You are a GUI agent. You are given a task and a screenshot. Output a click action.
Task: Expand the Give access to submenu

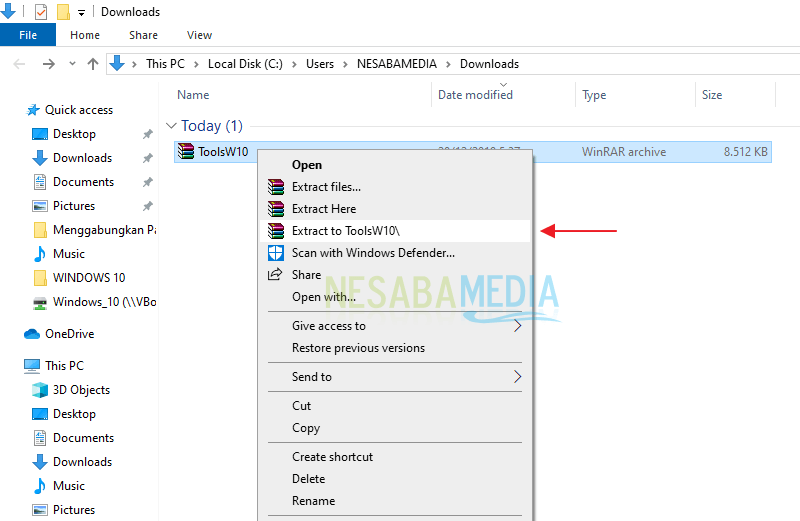click(x=517, y=326)
